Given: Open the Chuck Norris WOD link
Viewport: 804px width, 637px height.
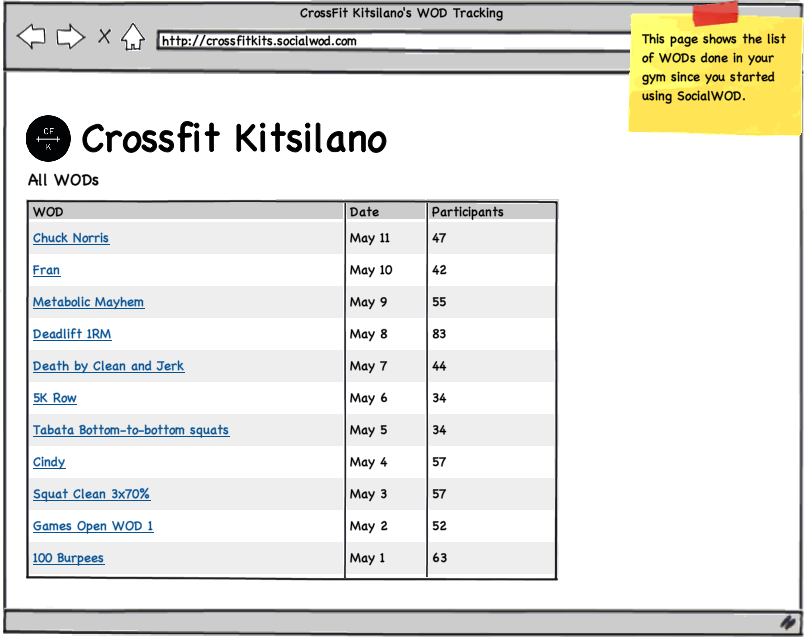Looking at the screenshot, I should click(x=71, y=238).
